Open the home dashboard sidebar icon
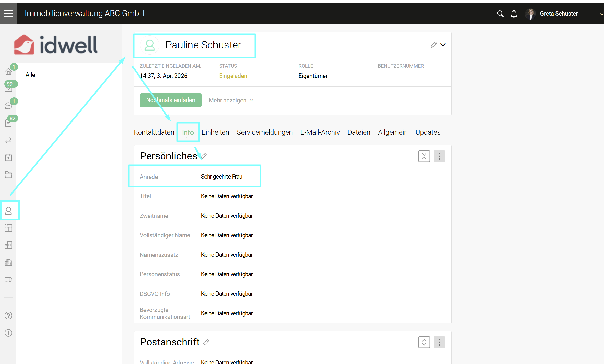Viewport: 604px width, 364px height. tap(8, 72)
